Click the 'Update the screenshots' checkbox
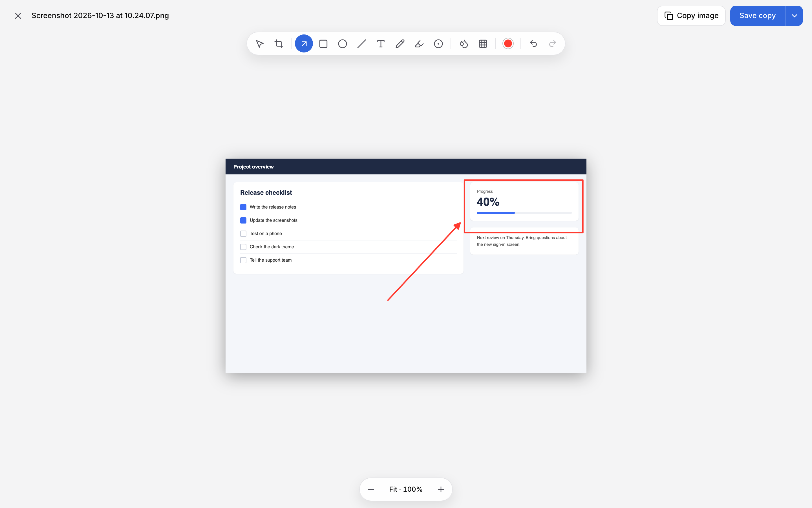Viewport: 812px width, 508px height. (243, 220)
